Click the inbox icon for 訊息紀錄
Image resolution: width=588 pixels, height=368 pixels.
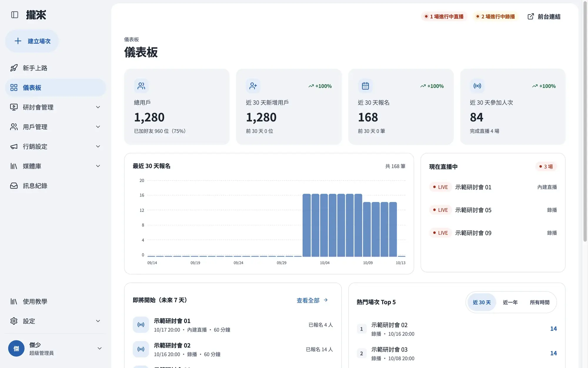tap(14, 186)
